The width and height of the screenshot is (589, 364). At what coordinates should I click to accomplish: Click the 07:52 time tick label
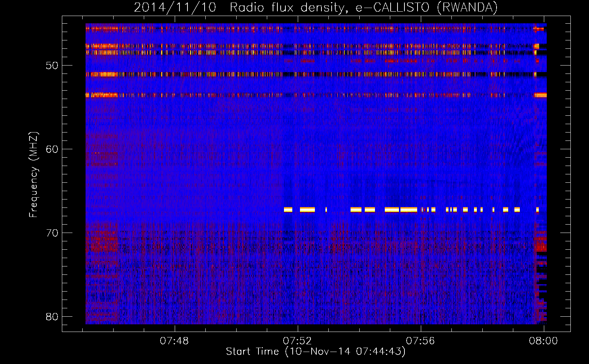pos(297,341)
